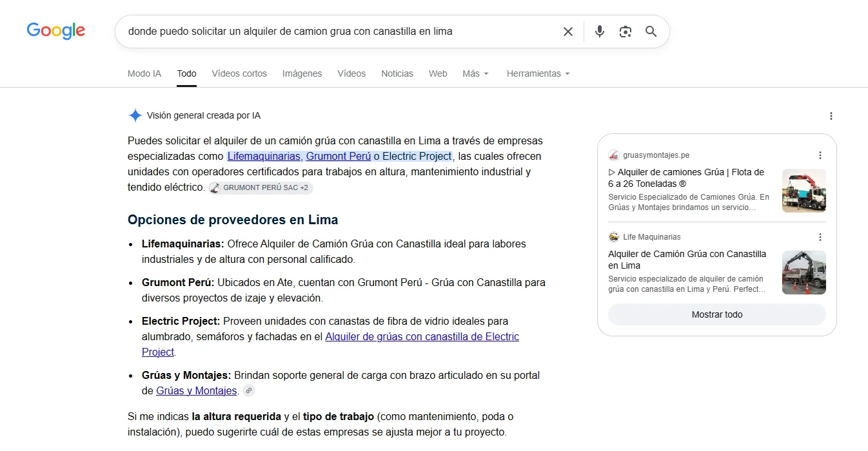Click the Mostrar todo button

pyautogui.click(x=717, y=314)
